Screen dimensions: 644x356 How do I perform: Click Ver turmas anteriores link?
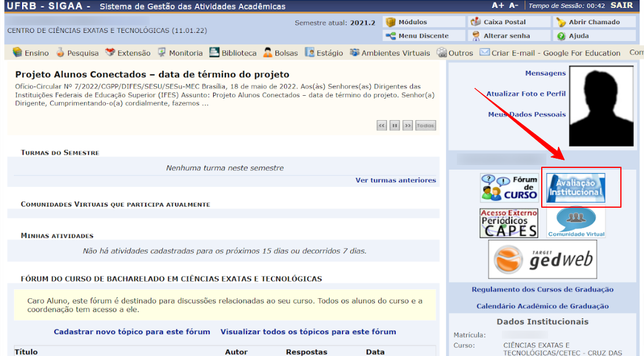396,180
